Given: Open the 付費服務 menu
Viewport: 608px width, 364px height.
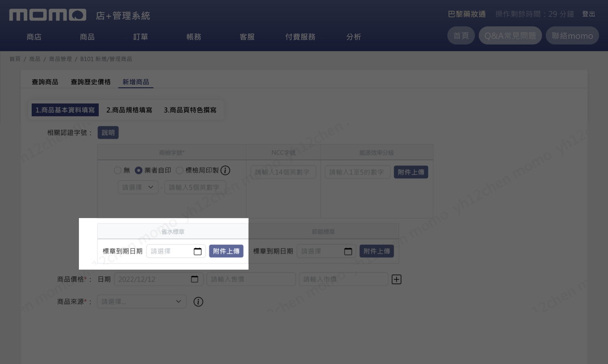Looking at the screenshot, I should point(300,37).
